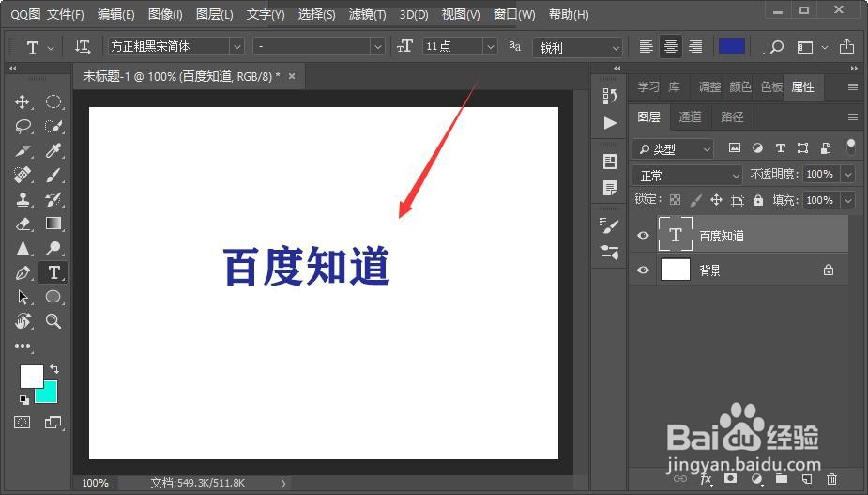The width and height of the screenshot is (868, 495).
Task: Open the white foreground color swatch
Action: pos(32,377)
